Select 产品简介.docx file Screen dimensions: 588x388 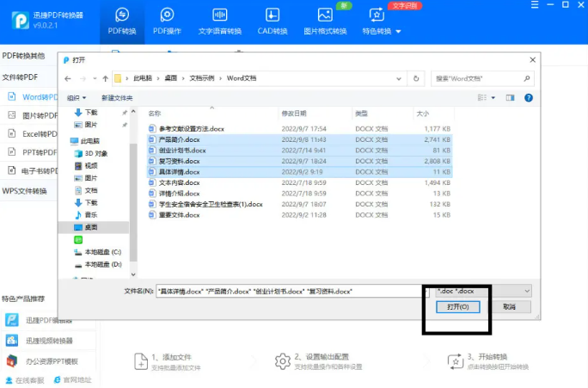(x=299, y=139)
